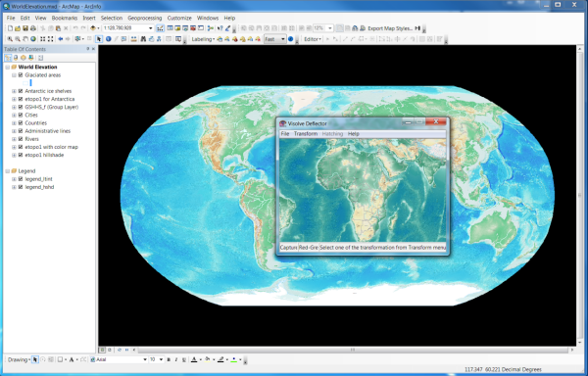Expand the Antarctic ice shelves layer
Screen dimensions: 588x376
(14, 91)
